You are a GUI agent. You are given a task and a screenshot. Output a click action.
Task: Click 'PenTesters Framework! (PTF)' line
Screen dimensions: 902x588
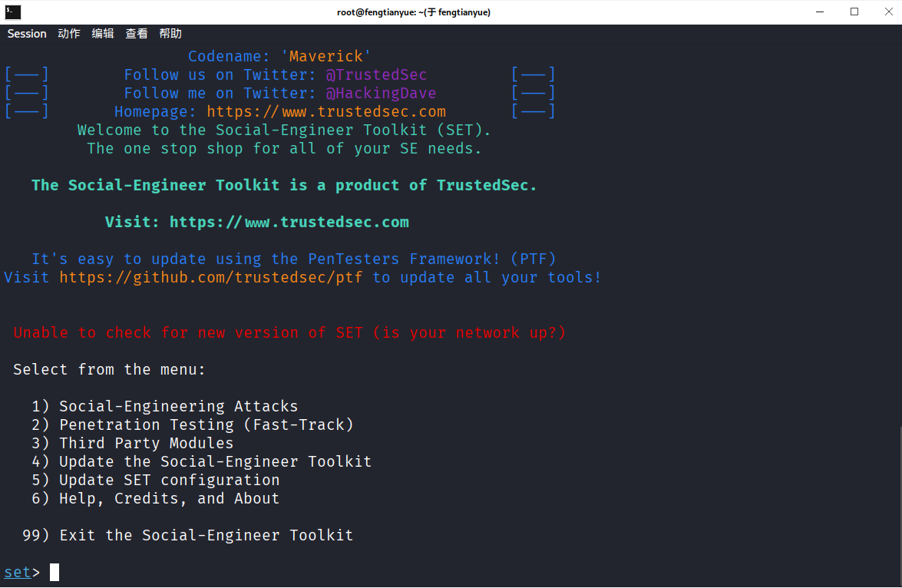[x=294, y=259]
